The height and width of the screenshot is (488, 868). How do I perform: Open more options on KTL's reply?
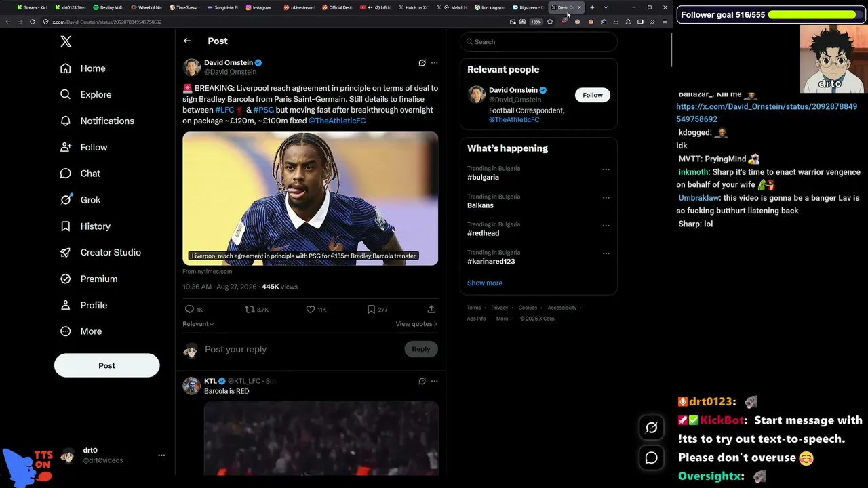[x=435, y=381]
